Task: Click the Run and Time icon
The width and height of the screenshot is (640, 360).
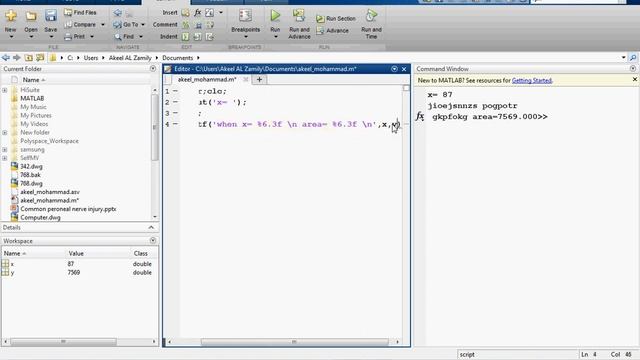Action: click(371, 16)
